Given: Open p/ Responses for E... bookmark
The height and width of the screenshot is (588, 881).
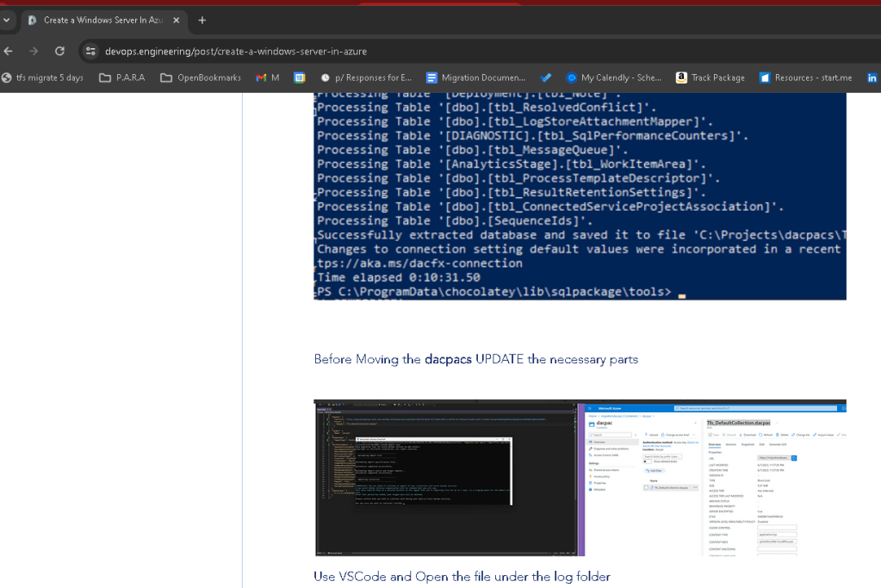Looking at the screenshot, I should (x=366, y=77).
